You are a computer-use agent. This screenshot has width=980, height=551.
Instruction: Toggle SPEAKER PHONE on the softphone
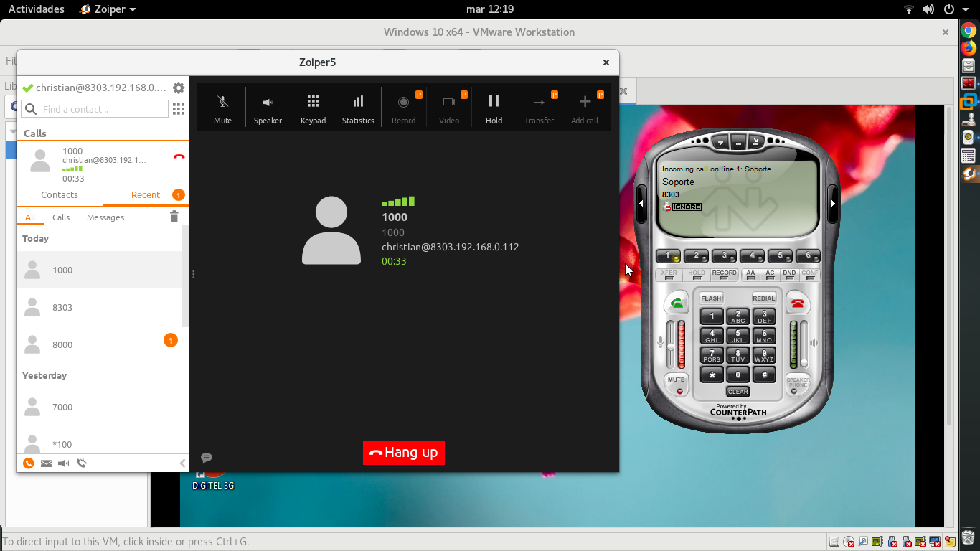coord(798,384)
